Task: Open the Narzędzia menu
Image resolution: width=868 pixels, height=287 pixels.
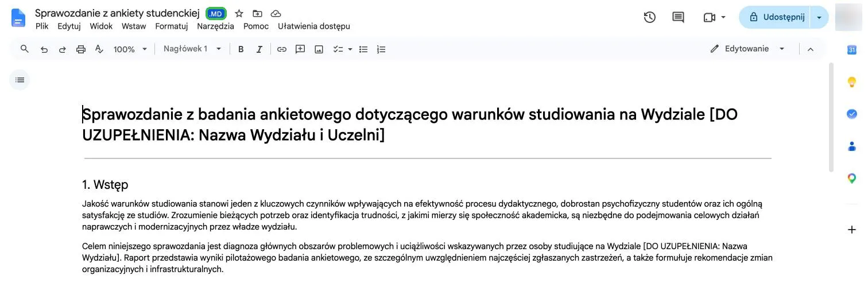Action: [x=215, y=26]
